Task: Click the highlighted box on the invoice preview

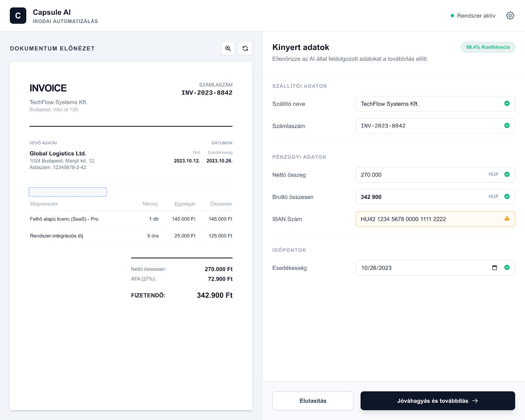Action: pyautogui.click(x=68, y=192)
